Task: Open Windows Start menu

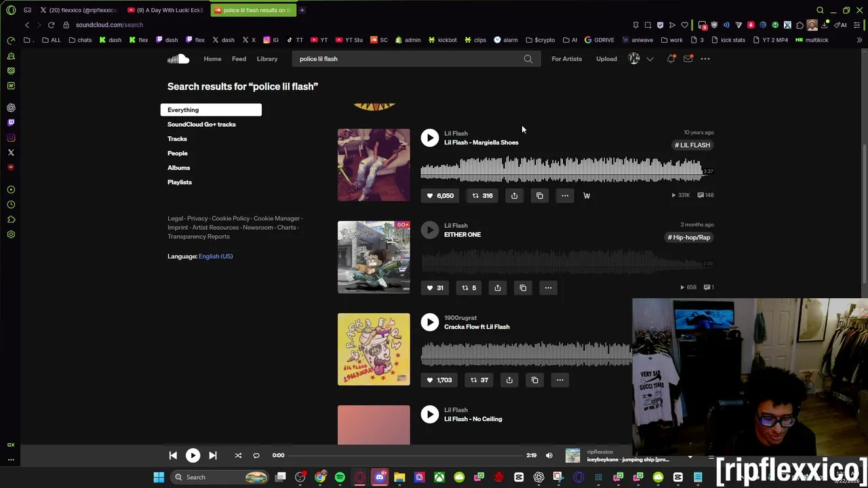Action: tap(159, 477)
